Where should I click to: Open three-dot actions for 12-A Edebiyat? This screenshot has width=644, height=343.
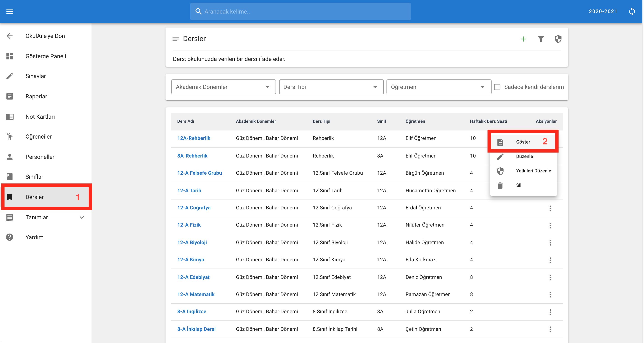coord(550,277)
